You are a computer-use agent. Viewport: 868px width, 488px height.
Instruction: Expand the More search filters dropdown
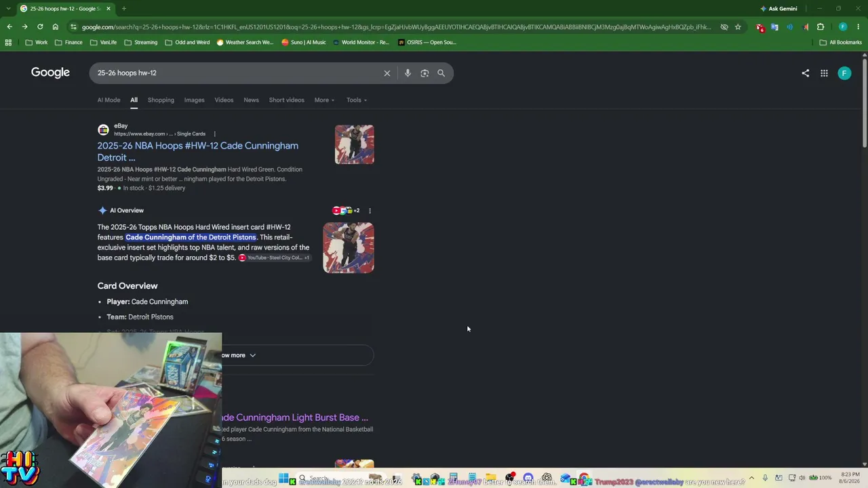pos(324,100)
